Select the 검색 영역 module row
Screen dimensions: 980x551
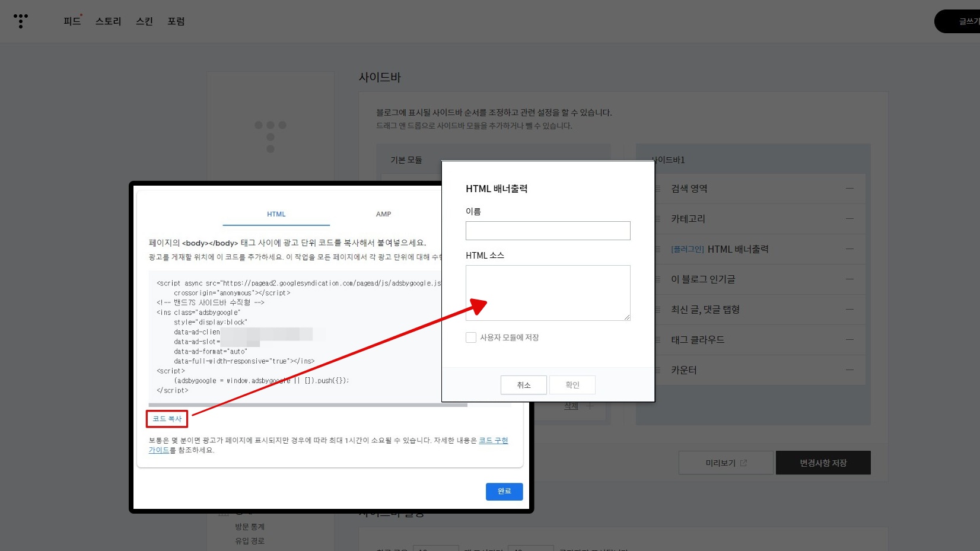pos(759,189)
